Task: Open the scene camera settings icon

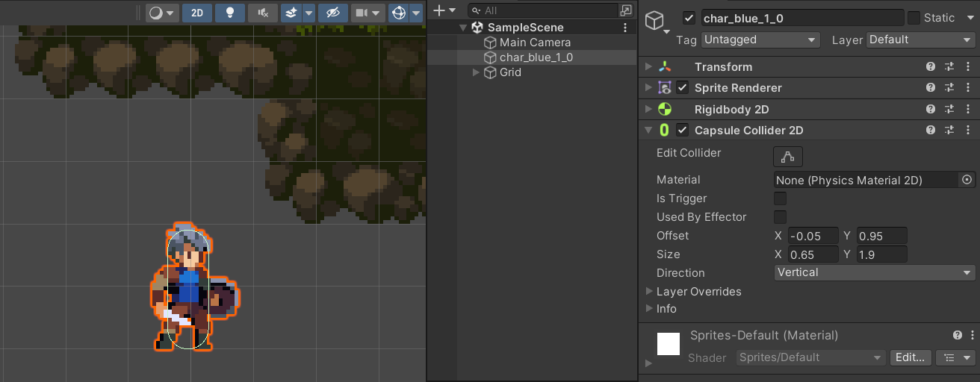Action: (x=362, y=13)
